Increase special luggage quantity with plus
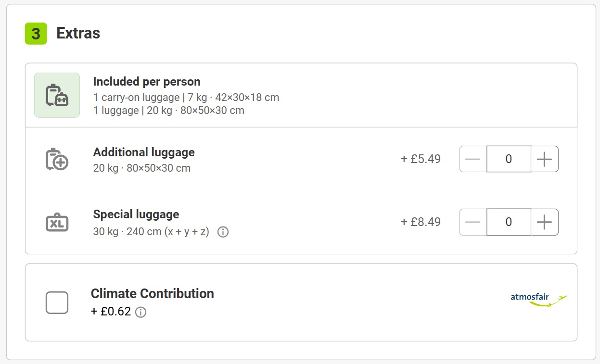Viewport: 600px width, 364px height. click(544, 222)
